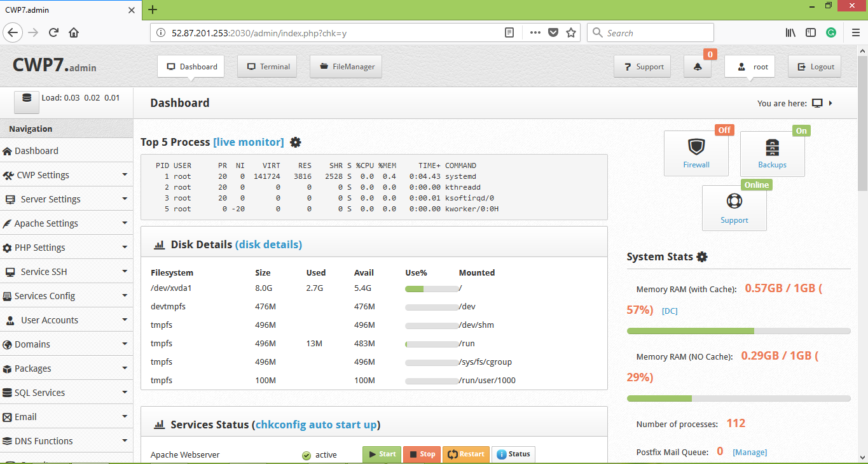
Task: Open the root user menu
Action: pos(750,67)
